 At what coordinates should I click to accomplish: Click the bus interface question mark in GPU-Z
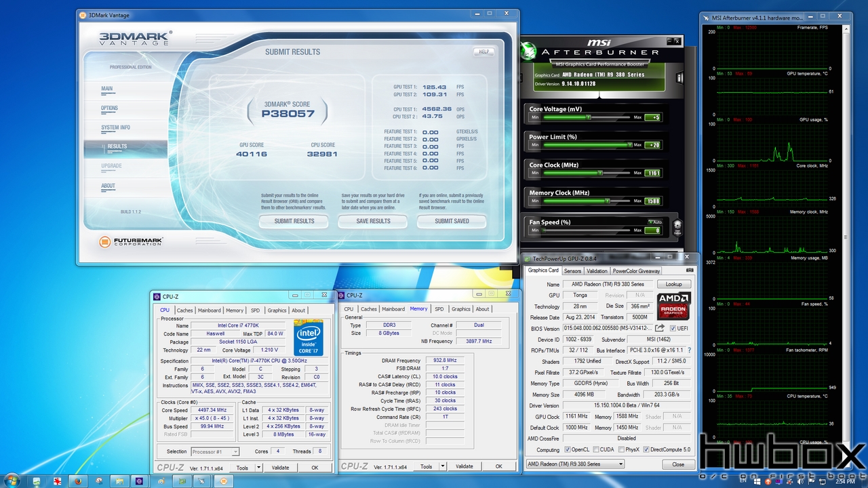coord(690,350)
